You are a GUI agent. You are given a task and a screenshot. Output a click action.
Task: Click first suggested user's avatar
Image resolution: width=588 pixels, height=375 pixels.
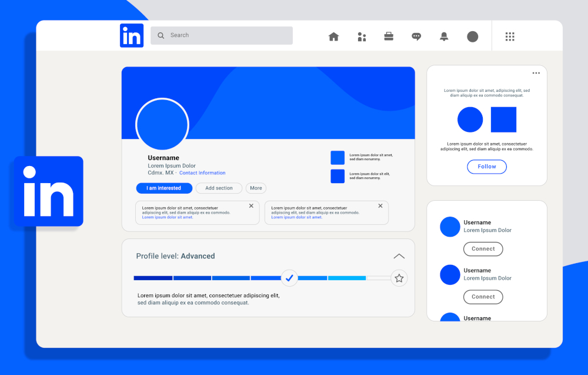tap(450, 227)
